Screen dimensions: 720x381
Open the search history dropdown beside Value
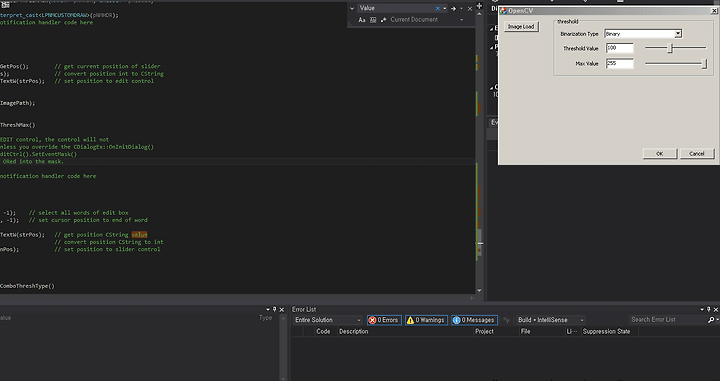point(444,8)
